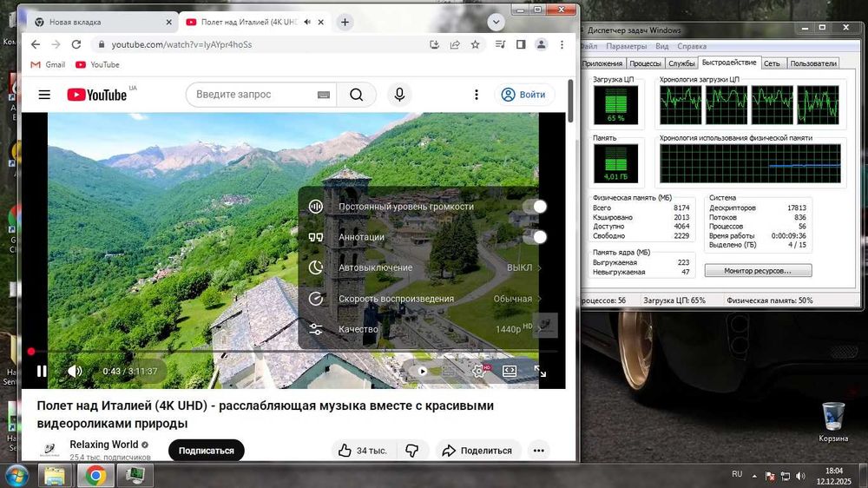
Task: Show hidden tray icons arrow
Action: coord(754,476)
